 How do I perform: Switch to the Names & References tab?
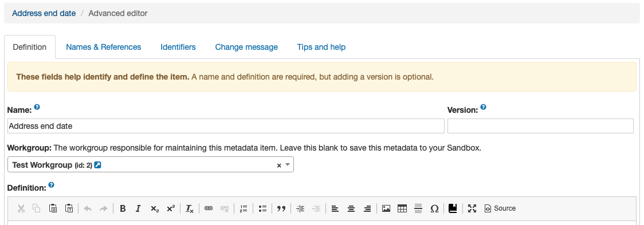click(x=104, y=47)
